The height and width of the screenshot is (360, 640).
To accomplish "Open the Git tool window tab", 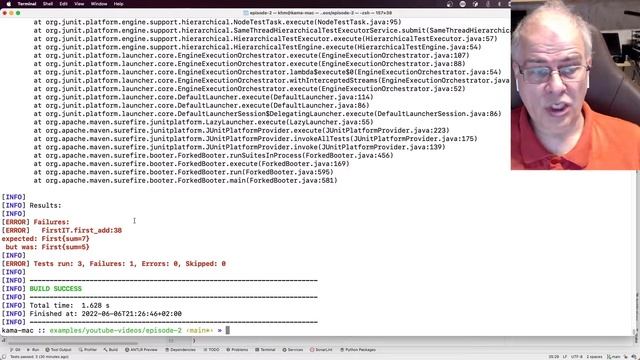I will pyautogui.click(x=15, y=350).
